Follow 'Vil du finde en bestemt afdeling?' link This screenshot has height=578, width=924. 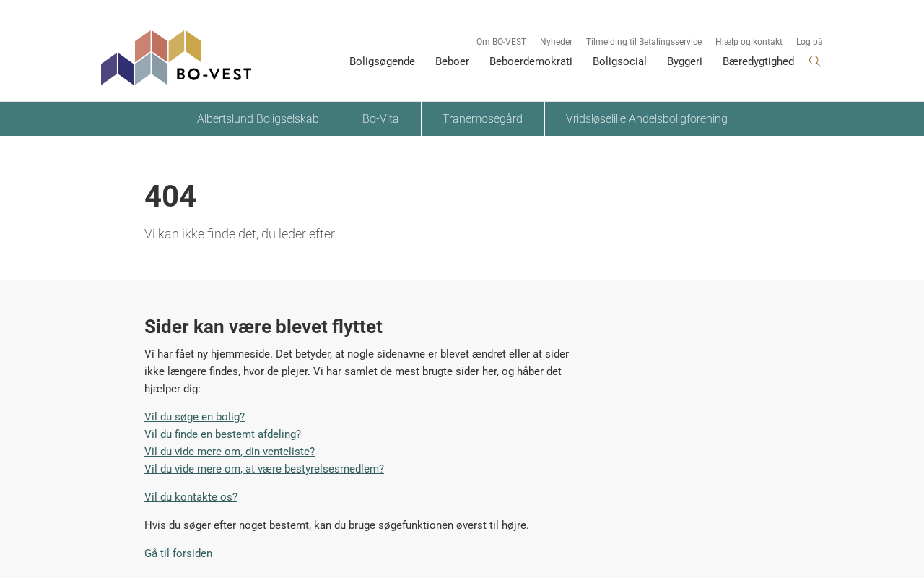[222, 434]
